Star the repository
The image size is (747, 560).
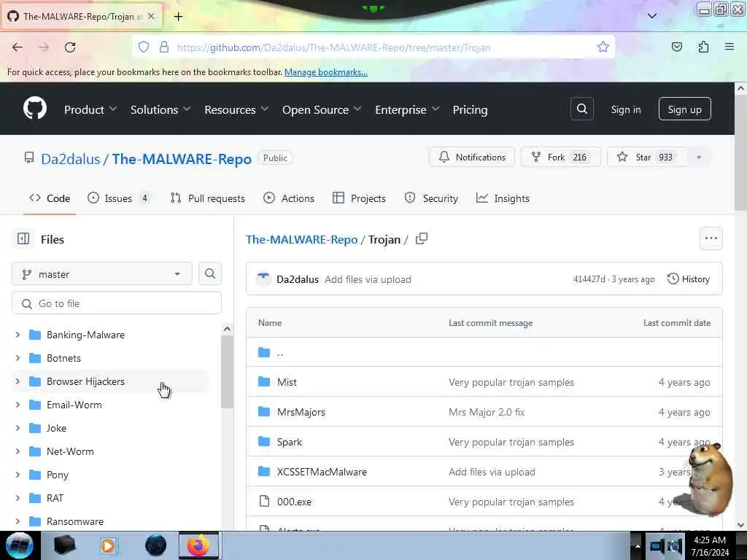pos(648,157)
